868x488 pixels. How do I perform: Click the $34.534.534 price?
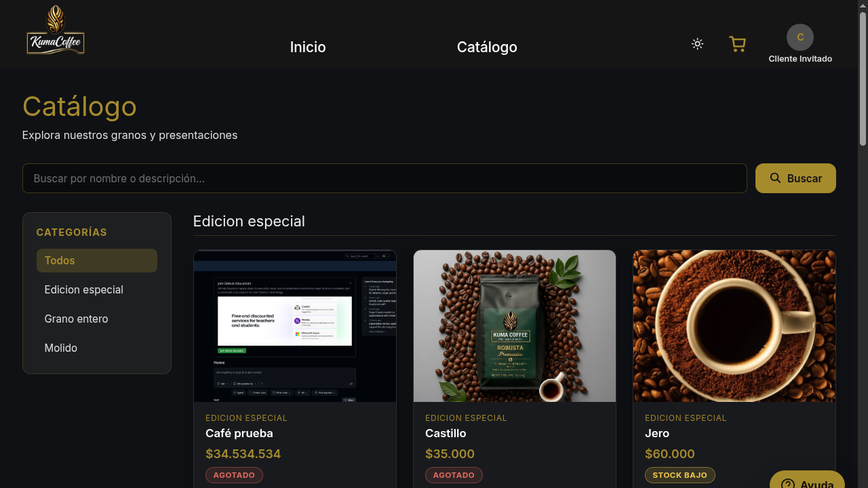point(243,454)
